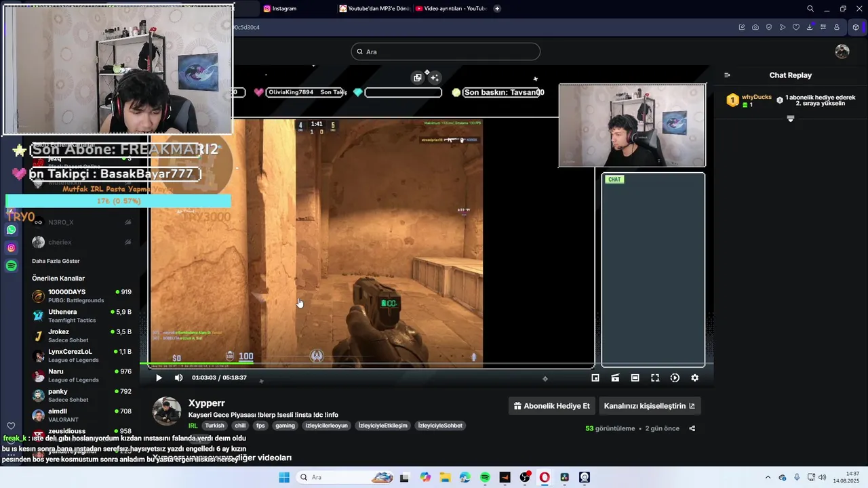Open mini player picture-in-picture
Screen dimensions: 868x488
(x=595, y=378)
